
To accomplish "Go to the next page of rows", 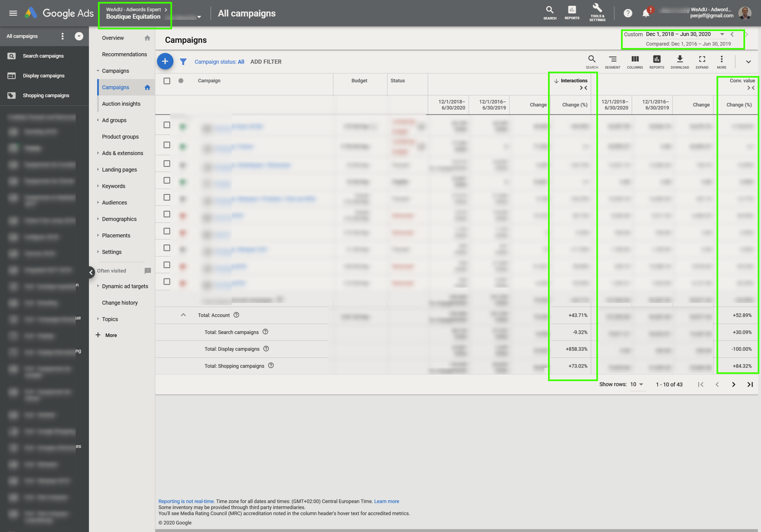I will click(733, 384).
